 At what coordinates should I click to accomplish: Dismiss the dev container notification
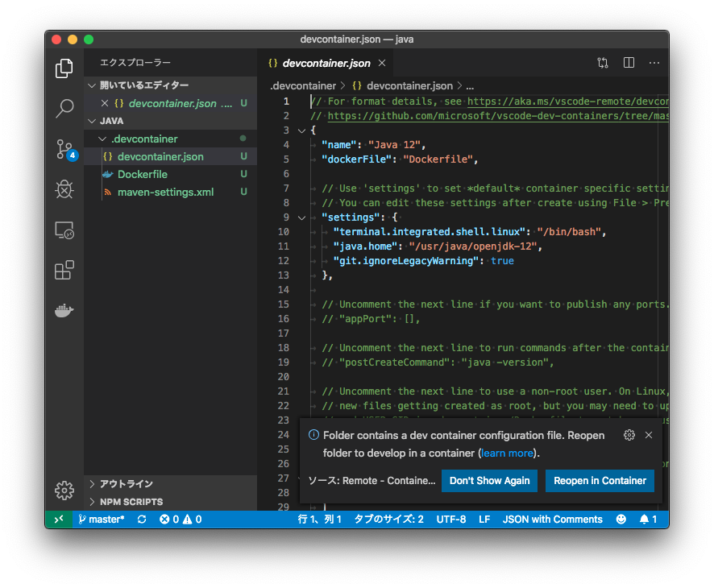pyautogui.click(x=649, y=435)
